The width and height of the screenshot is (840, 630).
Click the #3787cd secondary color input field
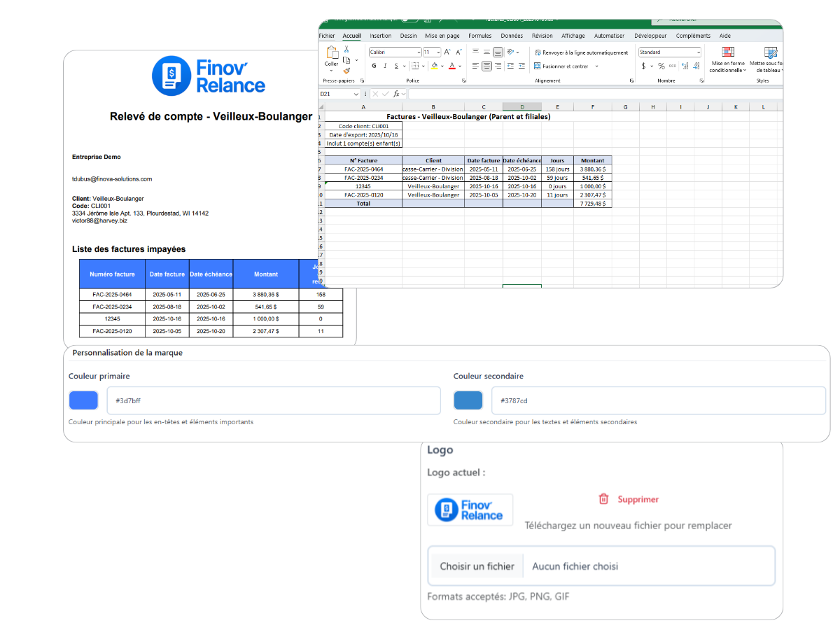[658, 400]
